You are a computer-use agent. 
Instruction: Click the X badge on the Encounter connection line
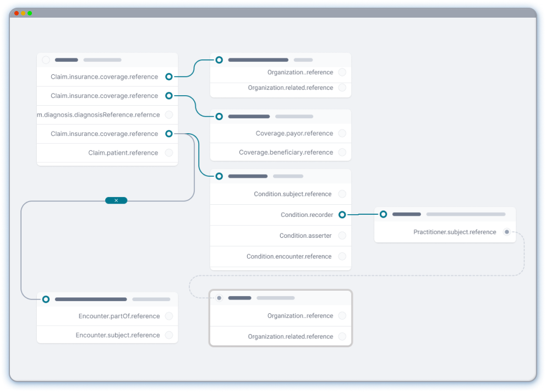point(116,200)
